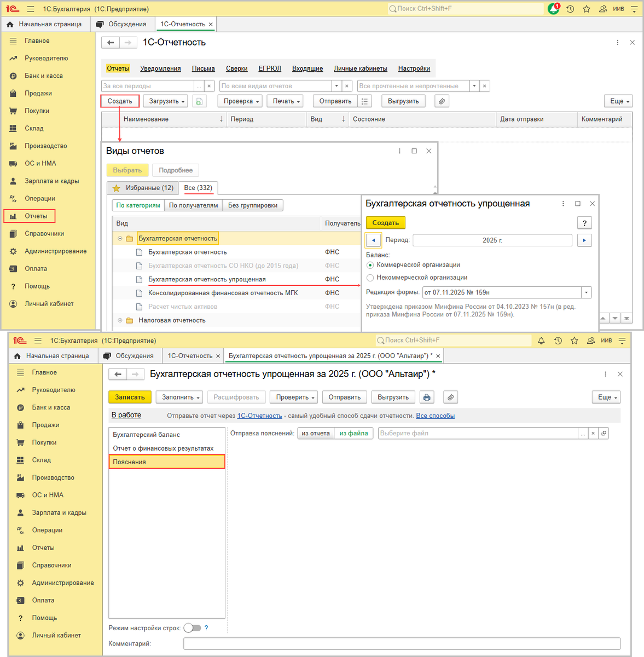
Task: Open Заполнить dropdown in lower window
Action: click(x=181, y=397)
